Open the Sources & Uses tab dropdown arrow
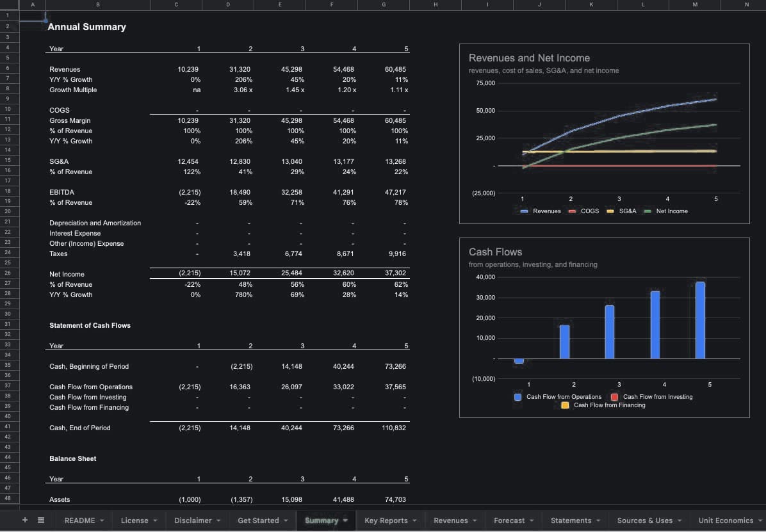 pyautogui.click(x=680, y=520)
